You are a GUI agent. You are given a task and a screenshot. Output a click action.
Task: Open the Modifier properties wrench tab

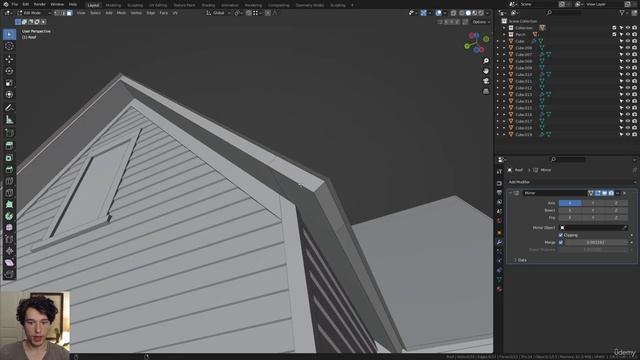pos(499,242)
